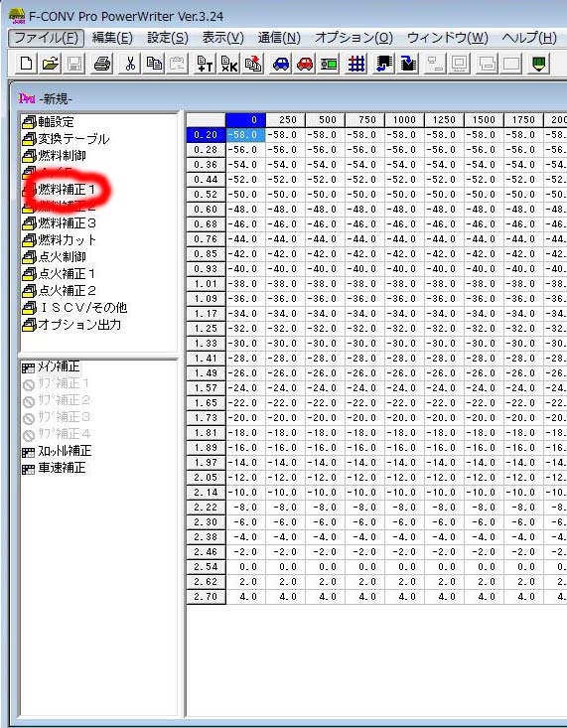The width and height of the screenshot is (567, 728).
Task: Select the 燃料制御 folder
Action: [54, 156]
